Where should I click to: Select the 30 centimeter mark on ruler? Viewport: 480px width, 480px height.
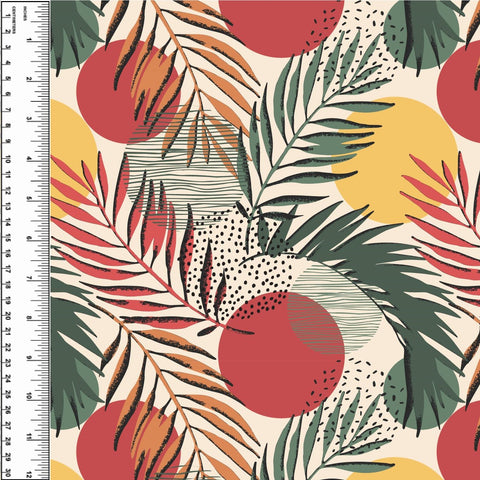(8, 473)
